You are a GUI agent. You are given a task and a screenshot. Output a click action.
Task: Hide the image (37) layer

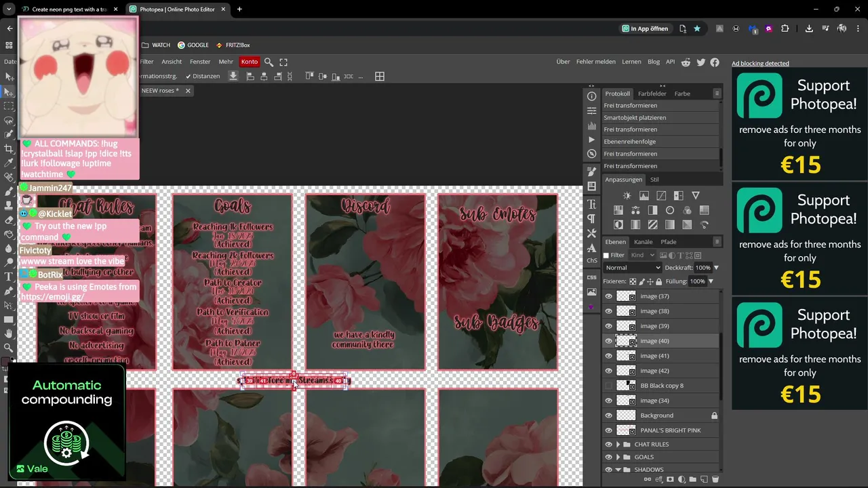[608, 296]
